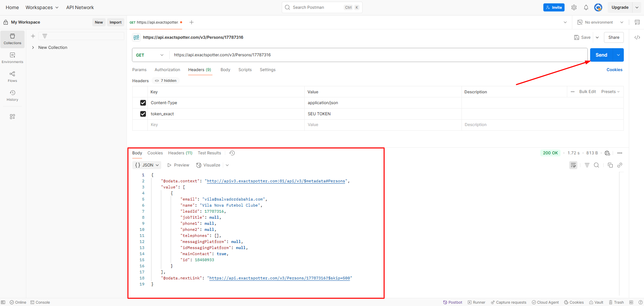Viewport: 644px width, 306px height.
Task: Click the Invite button
Action: pyautogui.click(x=554, y=7)
